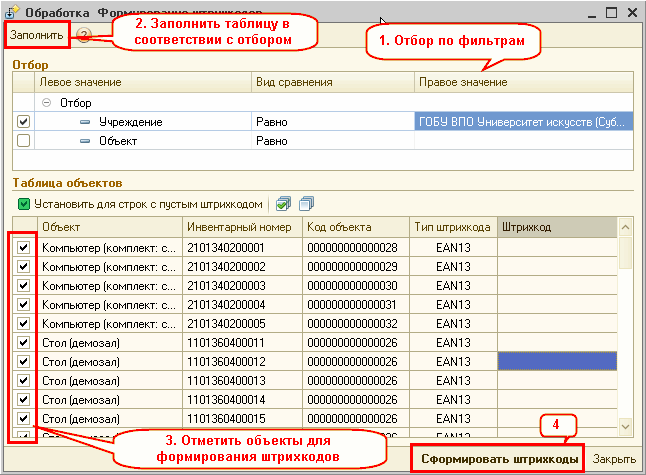Click the Вид сравнения column header
This screenshot has height=475, width=646.
pos(333,82)
